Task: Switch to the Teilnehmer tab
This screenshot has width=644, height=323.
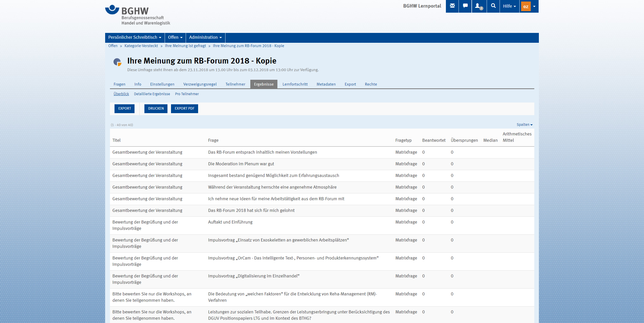Action: pos(235,84)
